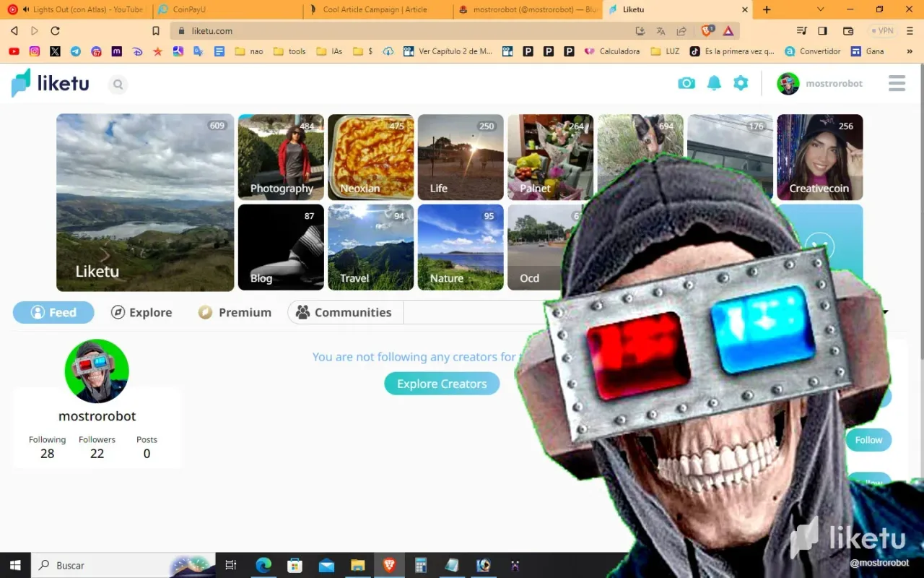
Task: Open the 'nao' bookmarks folder
Action: (249, 51)
